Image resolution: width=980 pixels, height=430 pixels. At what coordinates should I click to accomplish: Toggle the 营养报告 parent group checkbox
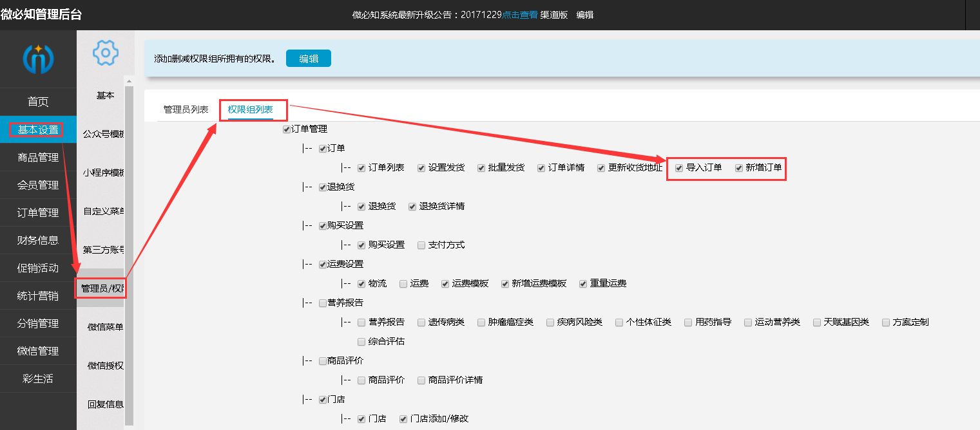(323, 303)
